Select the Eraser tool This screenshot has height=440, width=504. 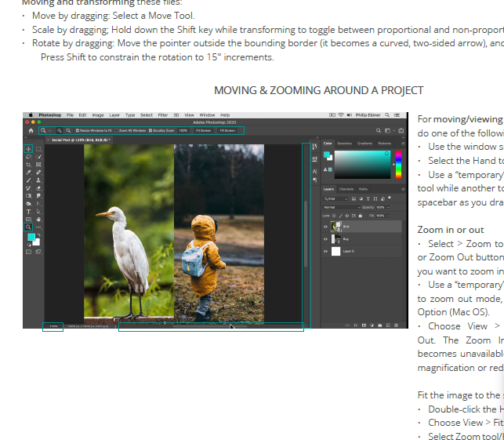pos(38,188)
